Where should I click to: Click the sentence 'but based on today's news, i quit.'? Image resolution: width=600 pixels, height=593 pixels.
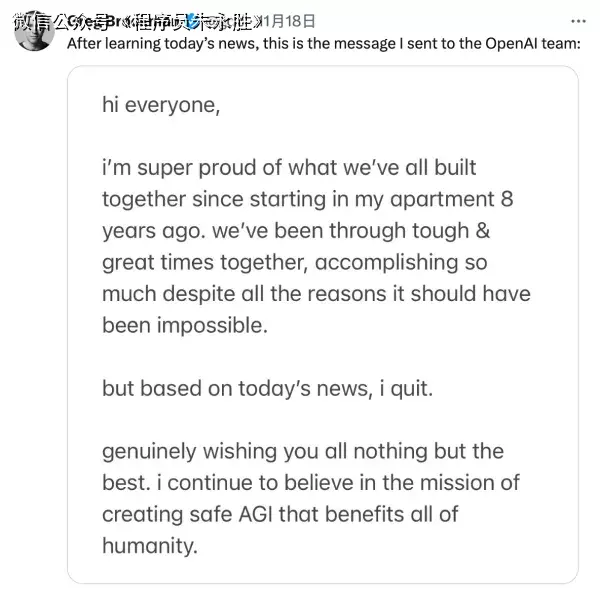(x=268, y=388)
